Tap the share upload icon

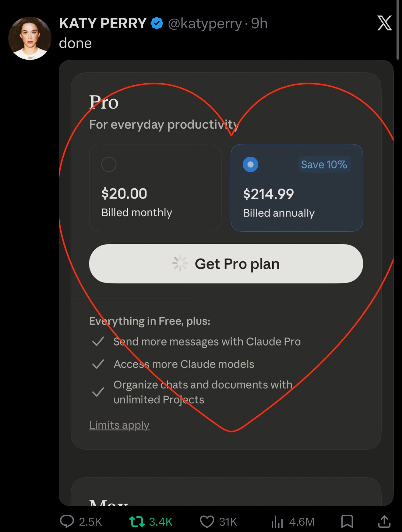(384, 521)
